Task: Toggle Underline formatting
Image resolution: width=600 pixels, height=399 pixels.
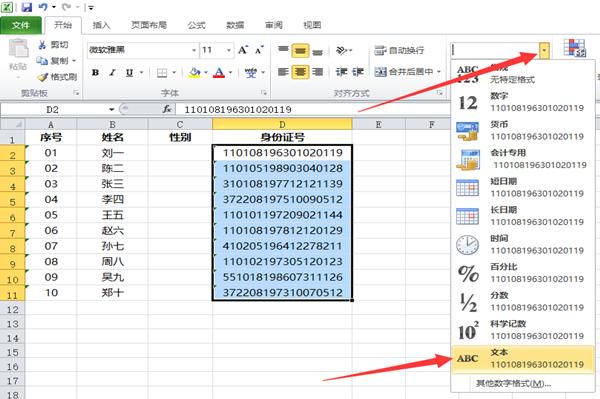Action: click(x=130, y=73)
